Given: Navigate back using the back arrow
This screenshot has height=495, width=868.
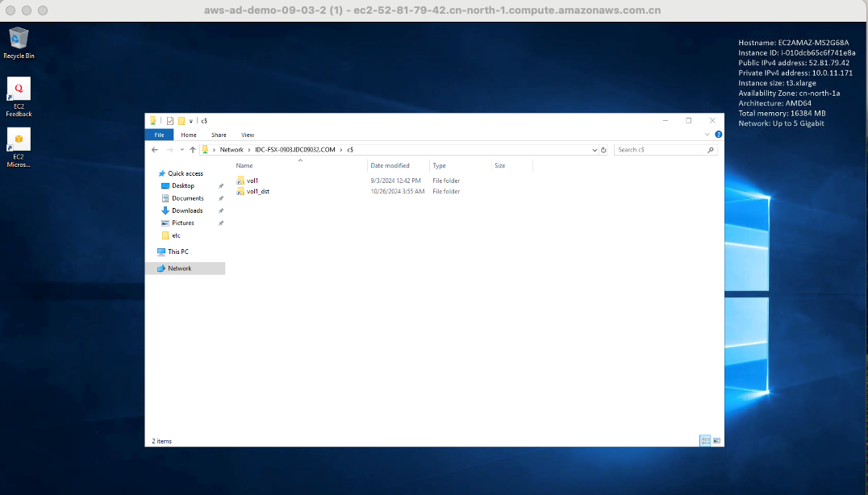Looking at the screenshot, I should (x=154, y=148).
